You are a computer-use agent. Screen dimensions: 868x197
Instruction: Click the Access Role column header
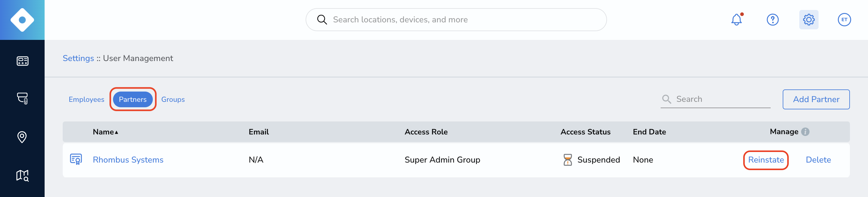tap(426, 132)
